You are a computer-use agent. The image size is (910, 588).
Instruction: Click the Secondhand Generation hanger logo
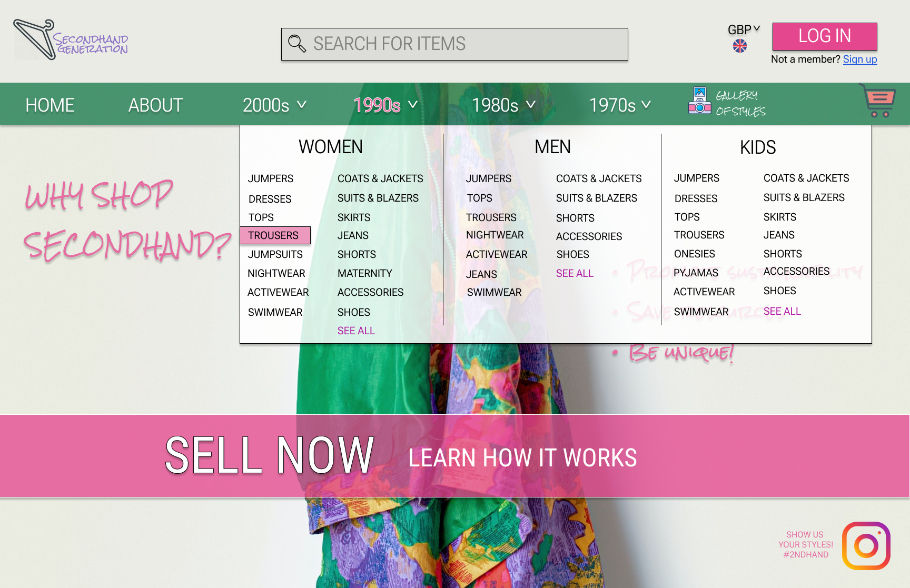[71, 39]
